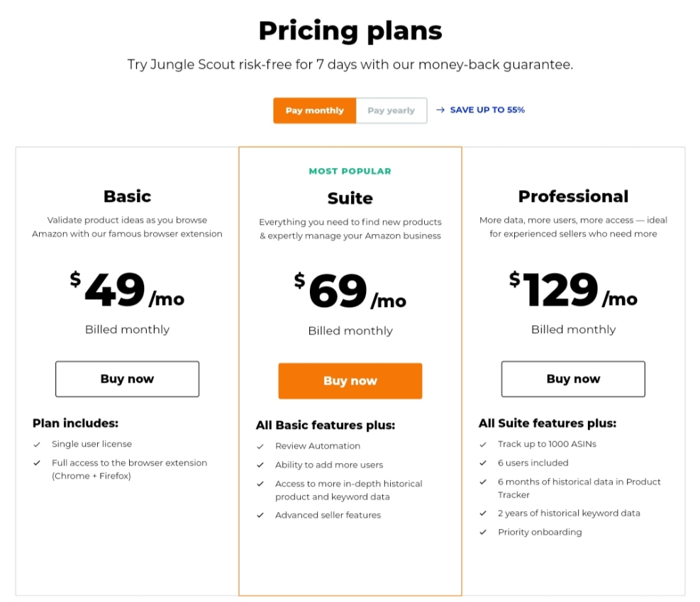Select the Pay monthly billing option
Screen dimensions: 700x602
(314, 110)
